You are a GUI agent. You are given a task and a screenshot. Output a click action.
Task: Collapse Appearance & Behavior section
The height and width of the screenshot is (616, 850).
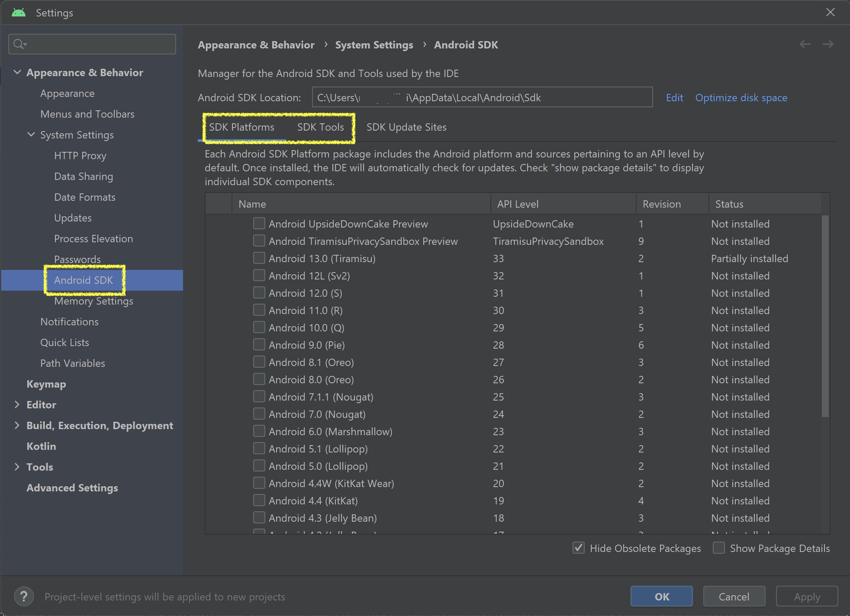click(x=17, y=72)
